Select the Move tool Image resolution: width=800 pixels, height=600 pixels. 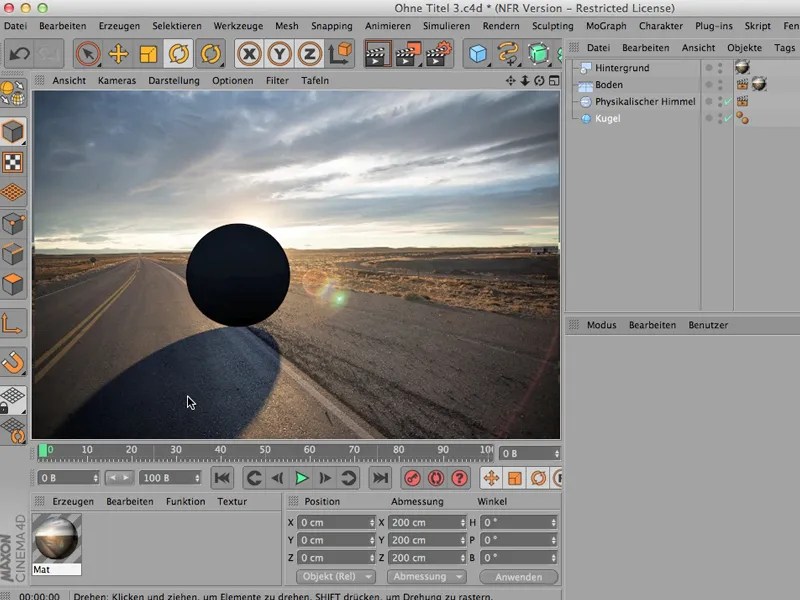click(118, 54)
